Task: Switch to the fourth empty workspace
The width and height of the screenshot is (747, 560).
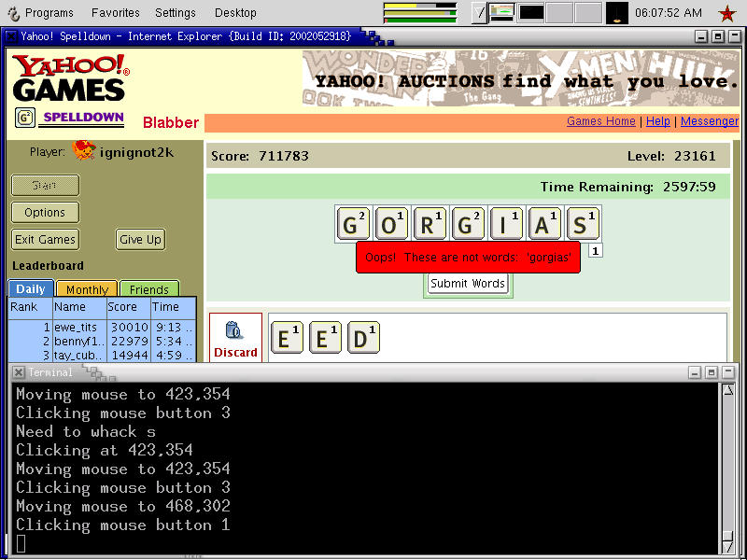Action: (x=588, y=13)
